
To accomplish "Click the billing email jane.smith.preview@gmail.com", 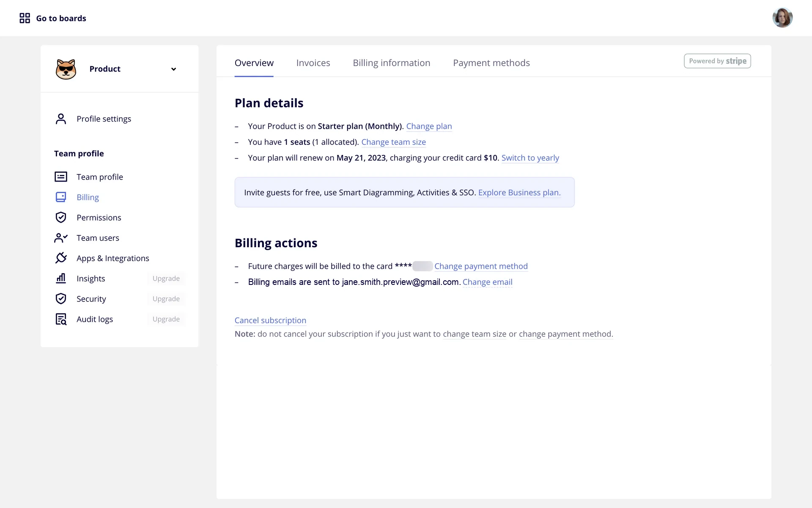I will (x=400, y=282).
